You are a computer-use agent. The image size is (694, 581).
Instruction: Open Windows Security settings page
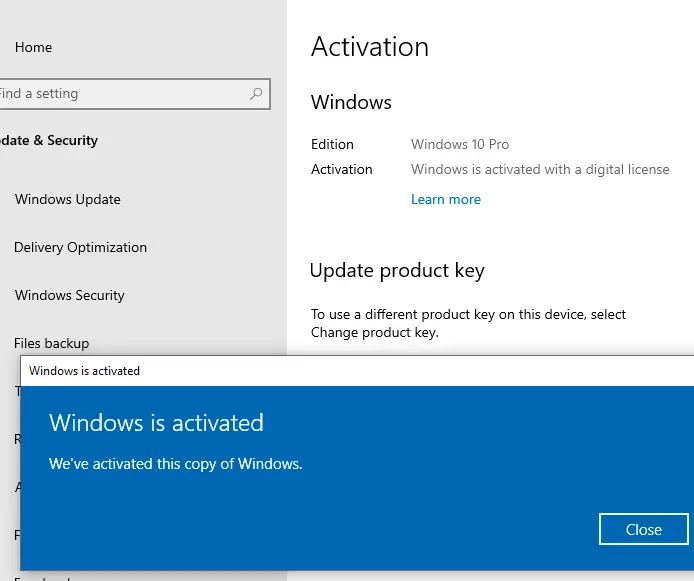pyautogui.click(x=69, y=295)
